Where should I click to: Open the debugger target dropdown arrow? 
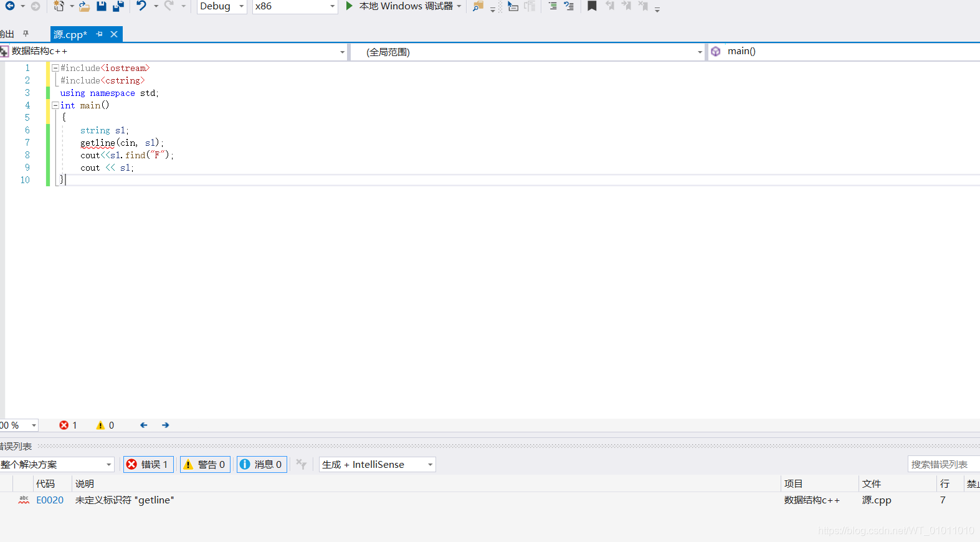(x=459, y=6)
